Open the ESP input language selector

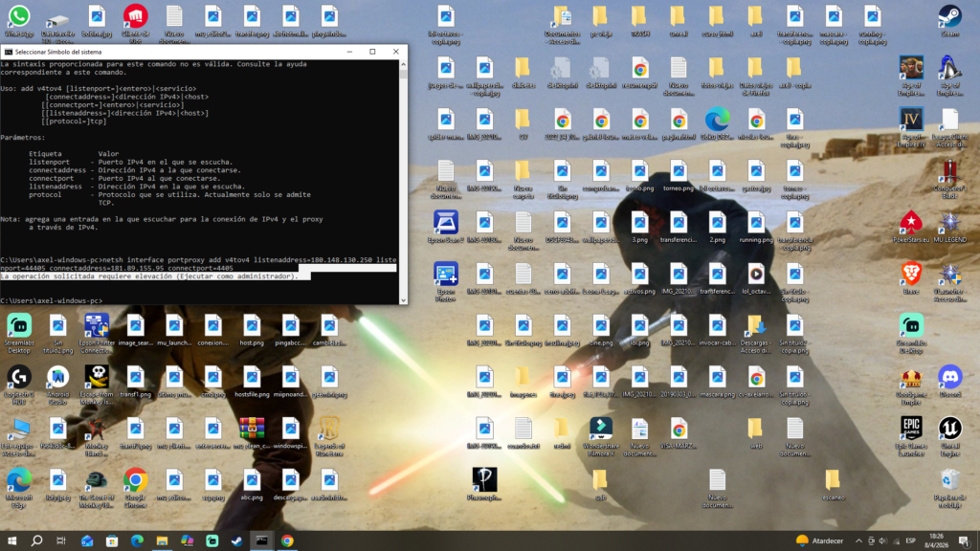(x=909, y=540)
